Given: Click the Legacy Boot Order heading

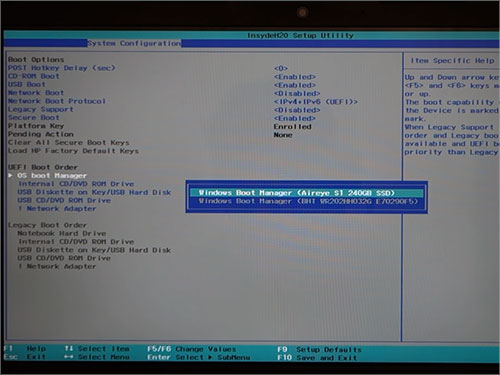Looking at the screenshot, I should tap(47, 225).
